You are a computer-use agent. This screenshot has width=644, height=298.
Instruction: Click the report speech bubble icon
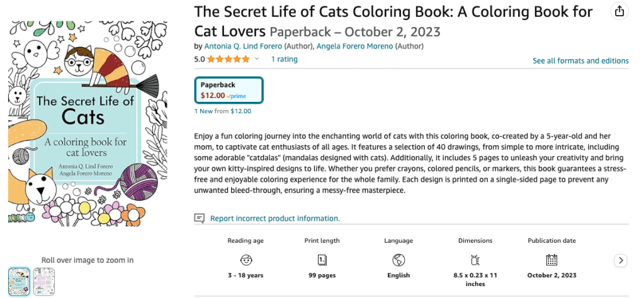coord(200,218)
